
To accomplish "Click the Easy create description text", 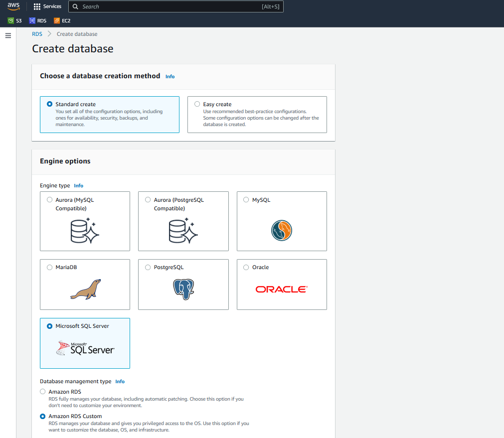I will 261,118.
